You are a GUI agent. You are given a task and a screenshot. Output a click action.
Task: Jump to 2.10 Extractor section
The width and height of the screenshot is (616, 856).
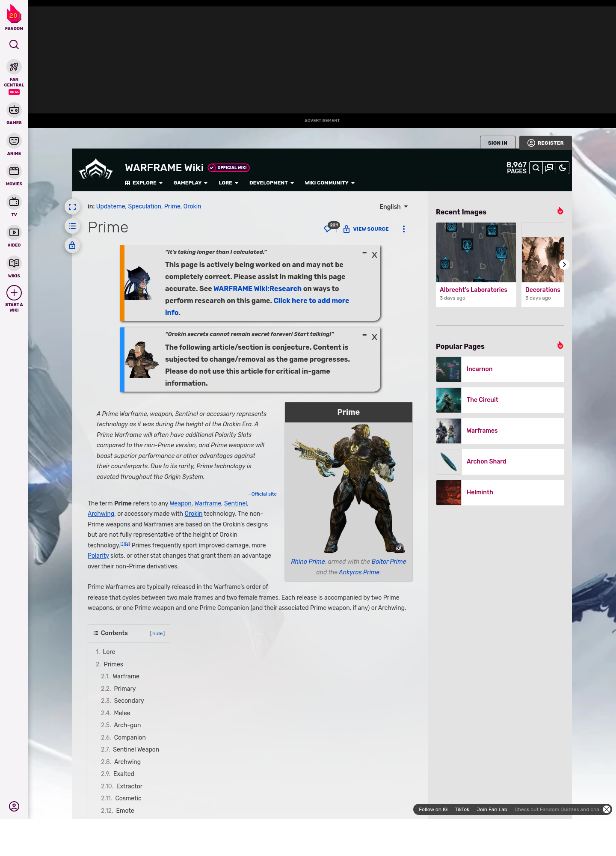[x=121, y=786]
